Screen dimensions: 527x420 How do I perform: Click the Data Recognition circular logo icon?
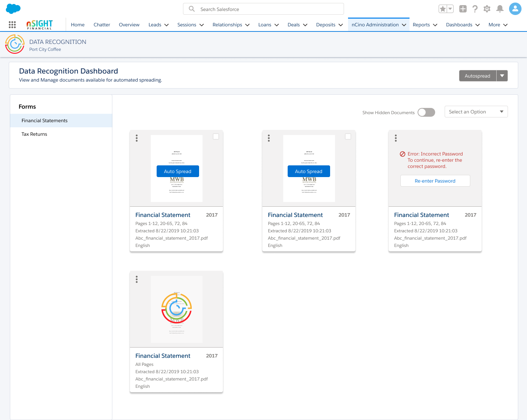coord(15,44)
